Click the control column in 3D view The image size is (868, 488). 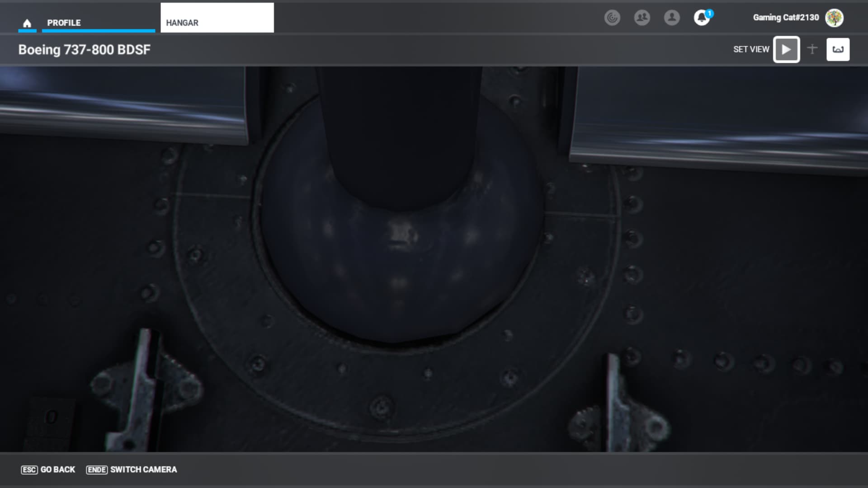tap(400, 136)
